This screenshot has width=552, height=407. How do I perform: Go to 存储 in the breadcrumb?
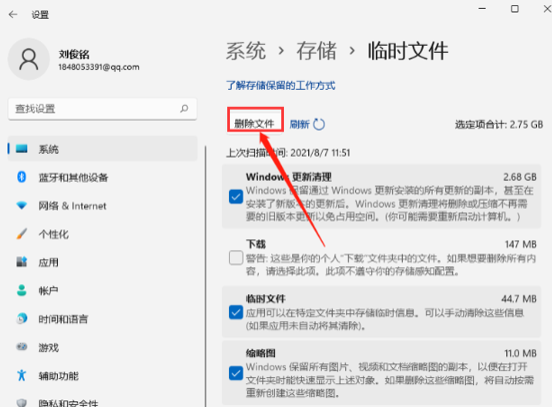[316, 51]
